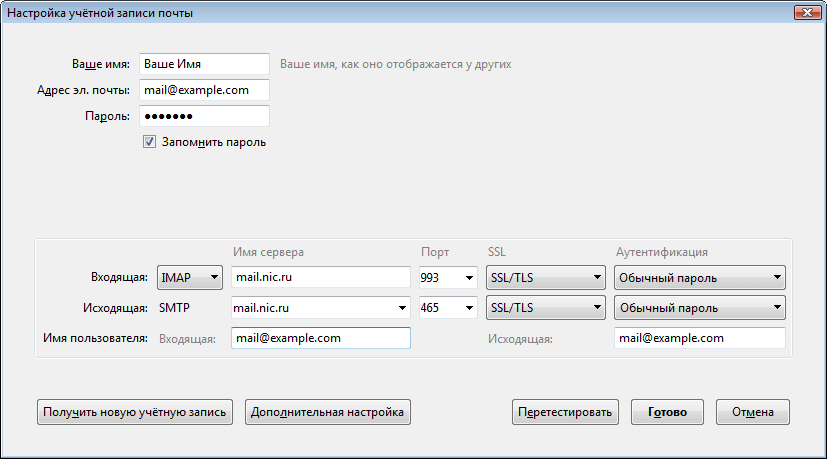Toggle the 'Запомнить пароль' checkbox
The image size is (827, 459).
pos(150,142)
